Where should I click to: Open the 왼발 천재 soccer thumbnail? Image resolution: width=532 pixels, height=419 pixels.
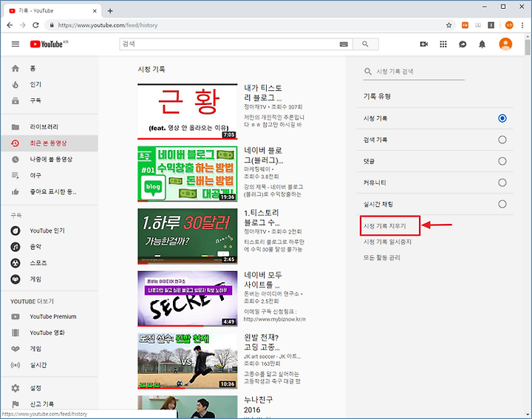pyautogui.click(x=187, y=361)
